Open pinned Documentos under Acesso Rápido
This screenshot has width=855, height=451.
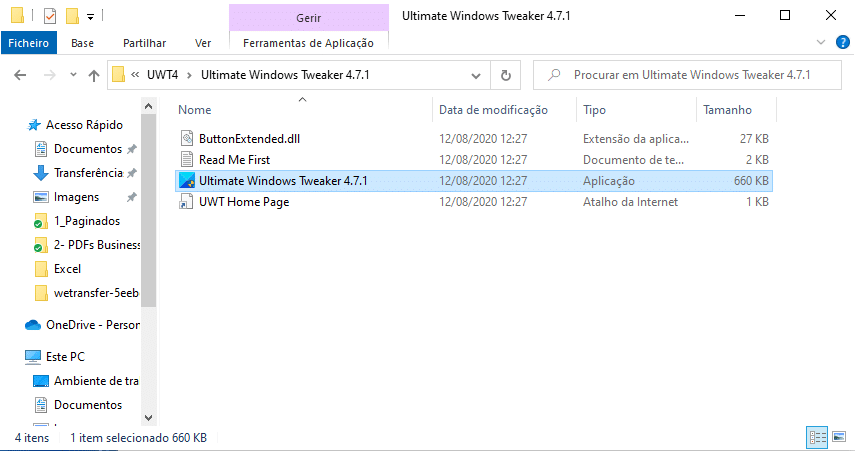(x=88, y=149)
